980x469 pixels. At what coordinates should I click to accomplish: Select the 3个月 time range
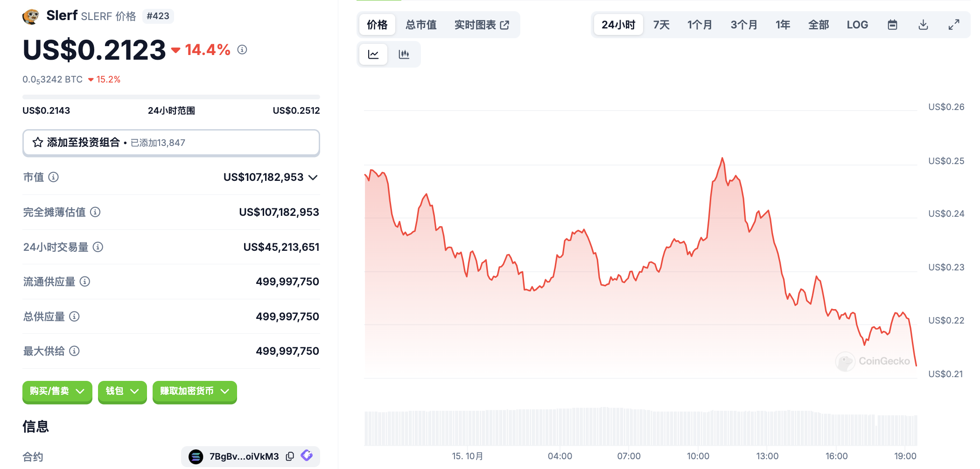(x=744, y=25)
